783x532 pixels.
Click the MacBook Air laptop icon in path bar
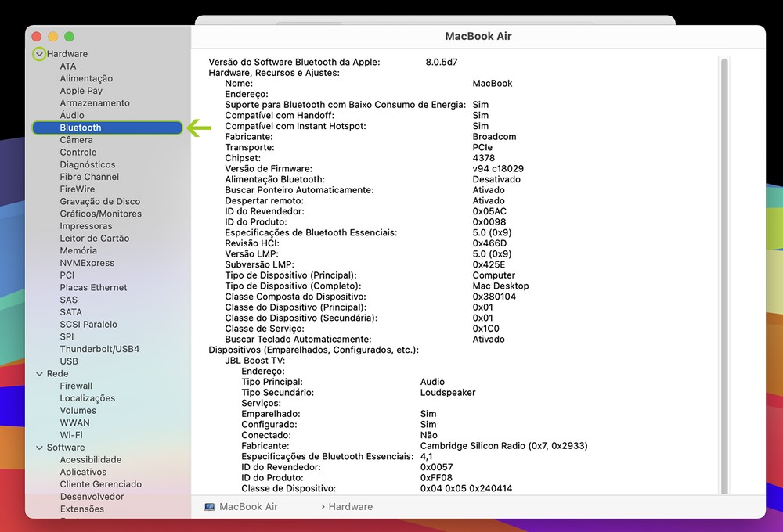click(210, 507)
